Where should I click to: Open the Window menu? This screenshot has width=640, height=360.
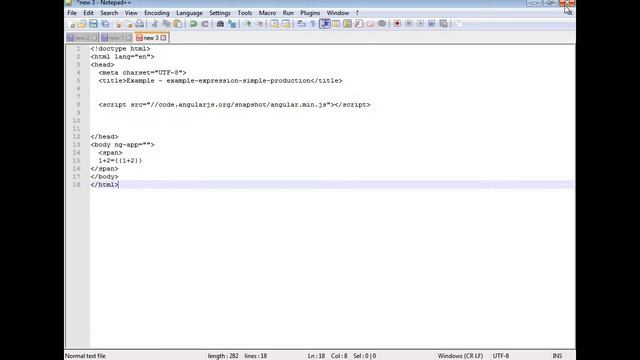pos(338,13)
